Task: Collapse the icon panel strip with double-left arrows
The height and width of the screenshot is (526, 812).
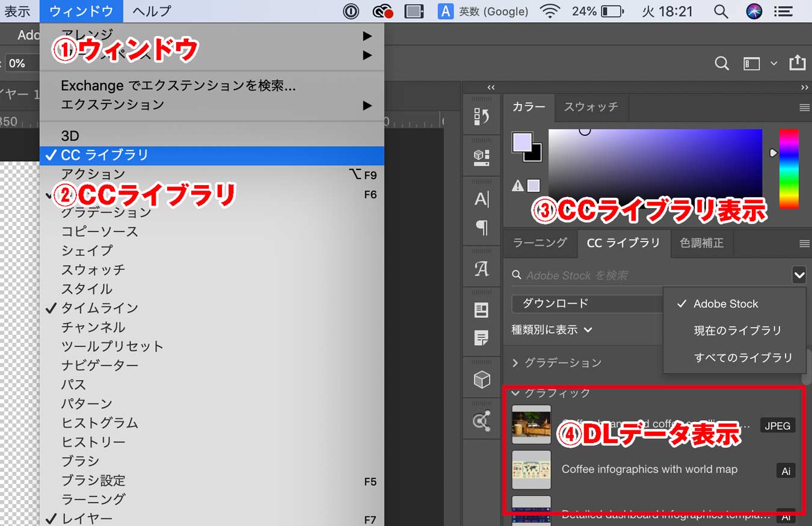Action: (x=491, y=87)
